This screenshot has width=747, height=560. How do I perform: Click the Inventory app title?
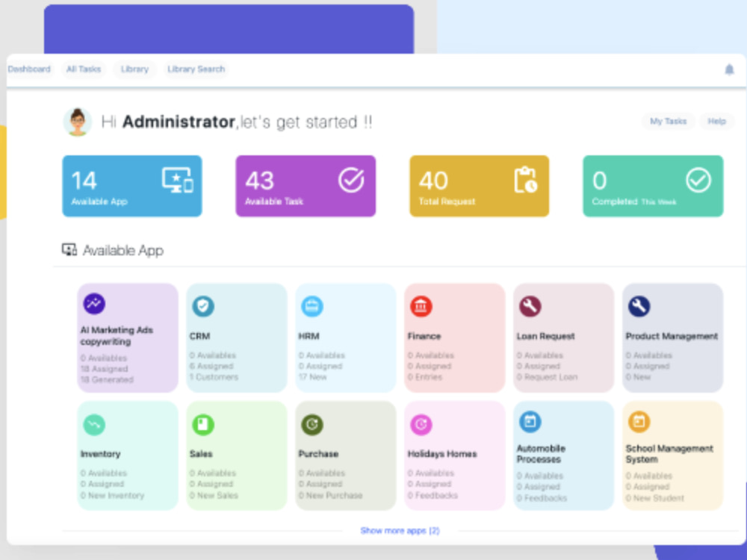[100, 454]
